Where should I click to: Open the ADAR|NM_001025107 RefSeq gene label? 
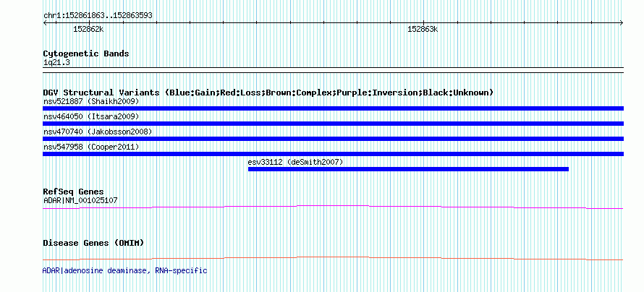[80, 200]
